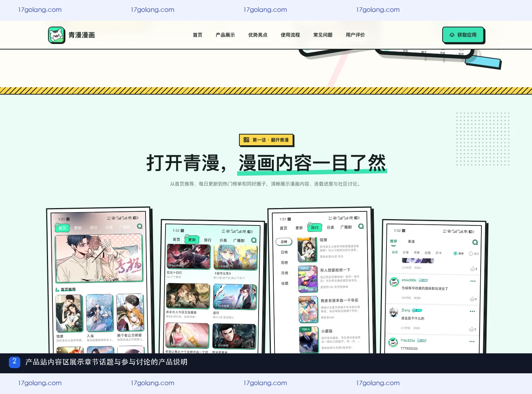Switch to the 打卡 filter tab
Image resolution: width=532 pixels, height=394 pixels.
(x=439, y=253)
